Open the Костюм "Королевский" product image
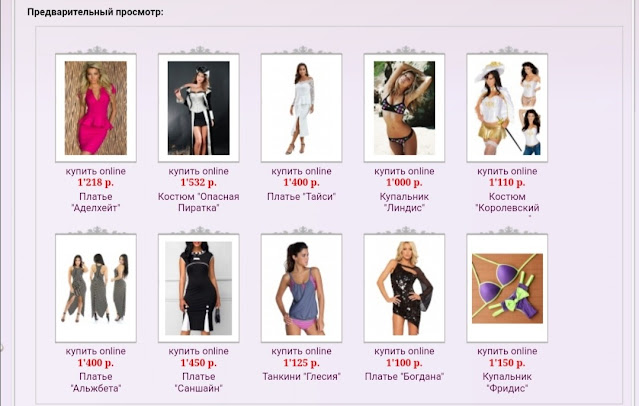 pos(507,108)
